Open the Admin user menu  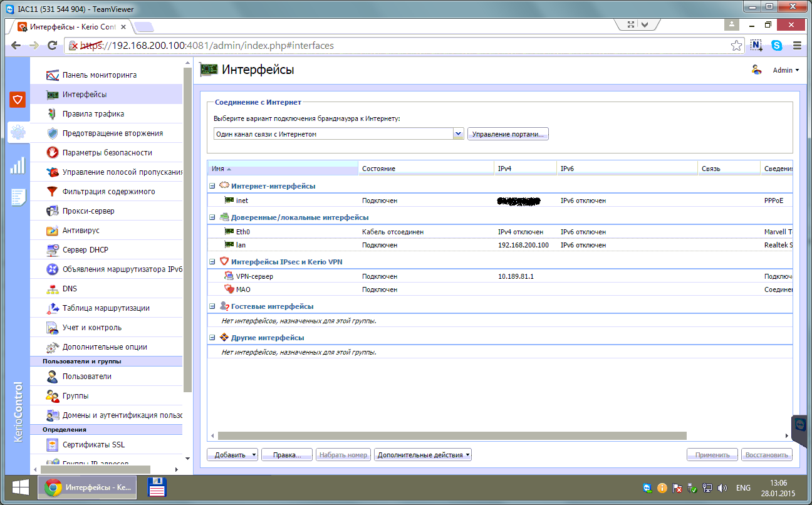click(x=786, y=70)
